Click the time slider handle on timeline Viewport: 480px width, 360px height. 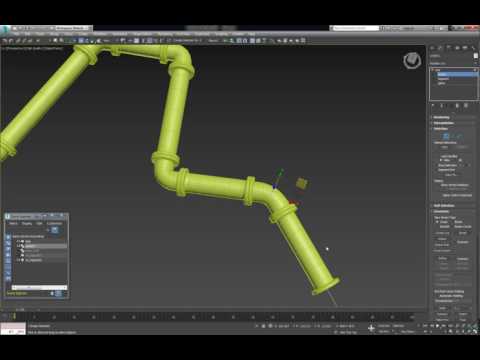(14, 317)
